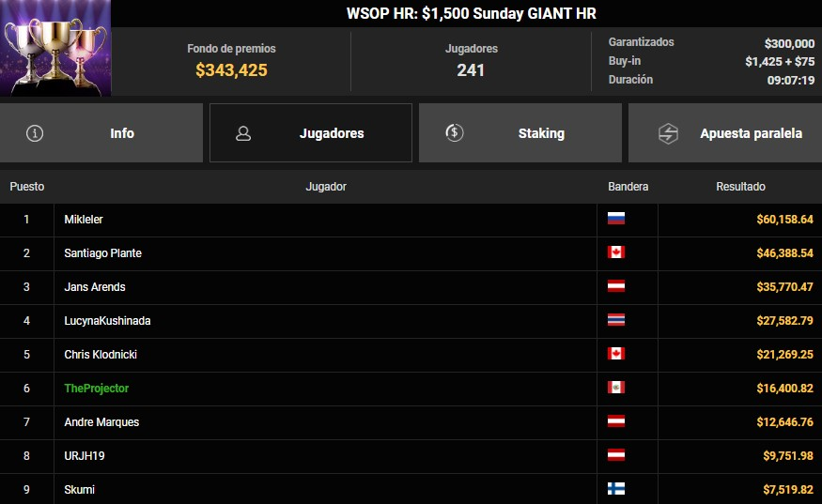822x504 pixels.
Task: Click the Jugador column header
Action: click(x=326, y=187)
